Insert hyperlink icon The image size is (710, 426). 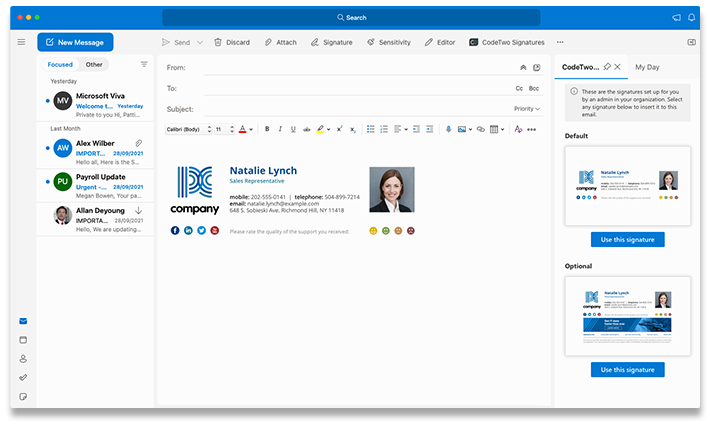click(x=481, y=129)
